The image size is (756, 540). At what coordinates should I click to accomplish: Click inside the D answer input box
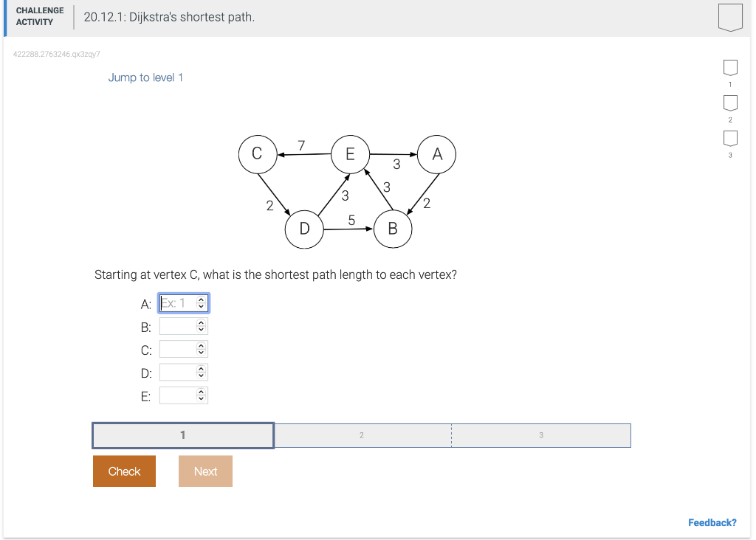[x=177, y=372]
